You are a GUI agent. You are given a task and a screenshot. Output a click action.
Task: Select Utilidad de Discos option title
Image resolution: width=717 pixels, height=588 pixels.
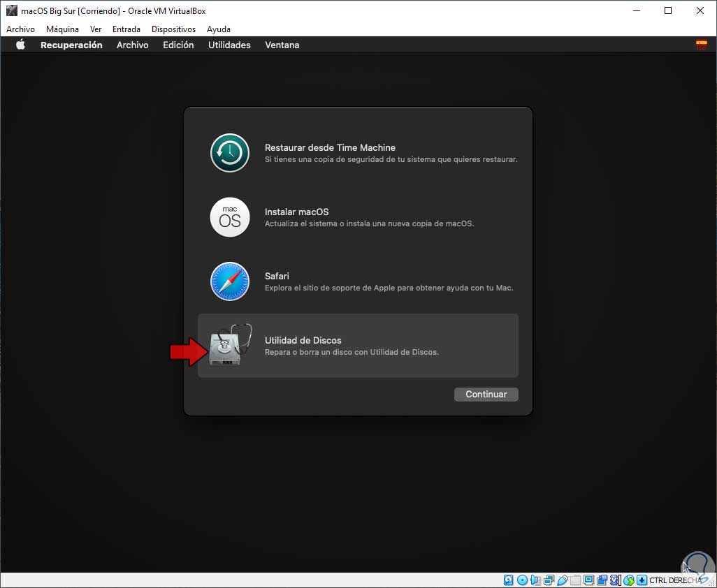[303, 340]
